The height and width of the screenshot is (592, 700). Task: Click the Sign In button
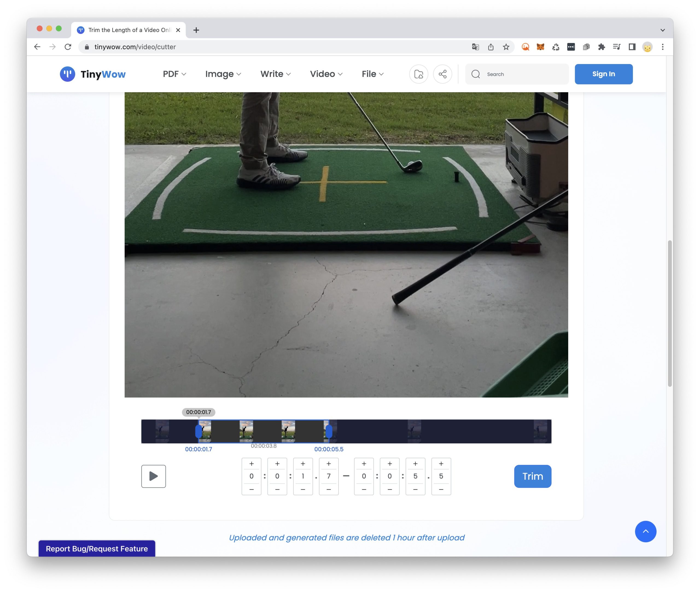tap(603, 74)
